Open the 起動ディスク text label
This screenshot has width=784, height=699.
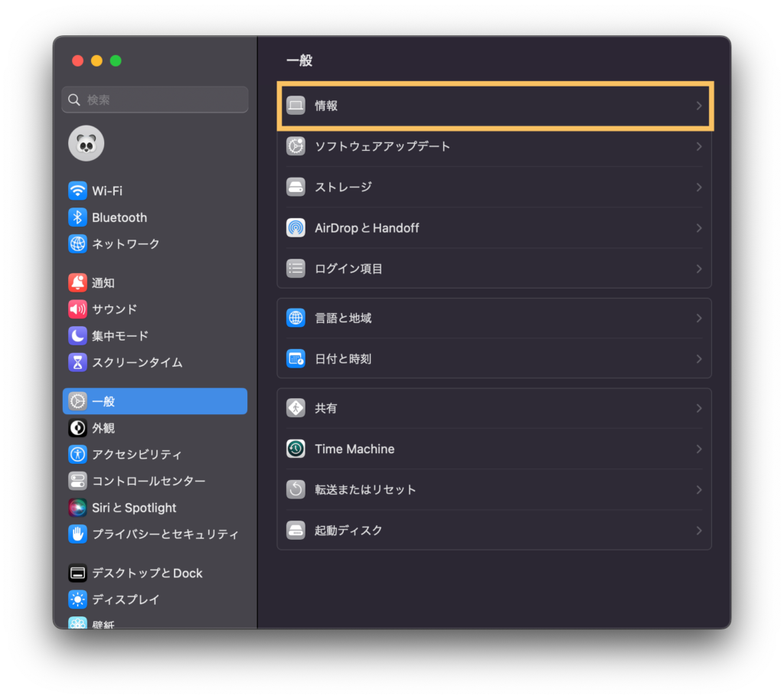pos(348,531)
